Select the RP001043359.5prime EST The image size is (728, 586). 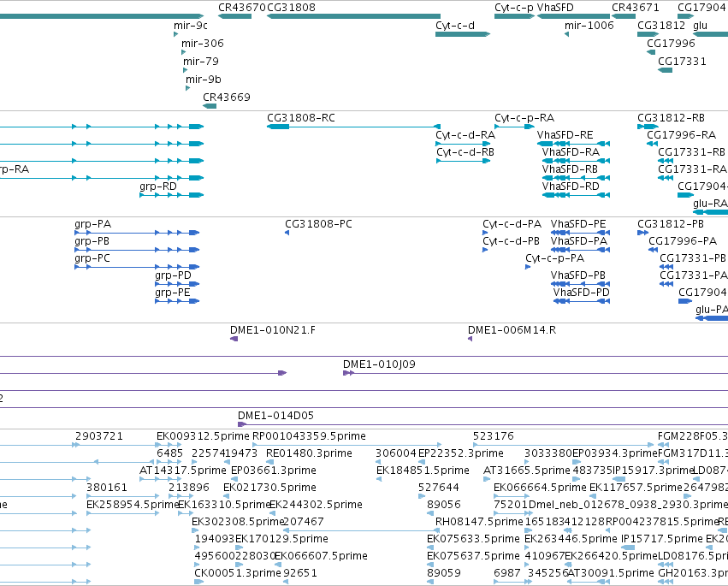click(x=346, y=445)
